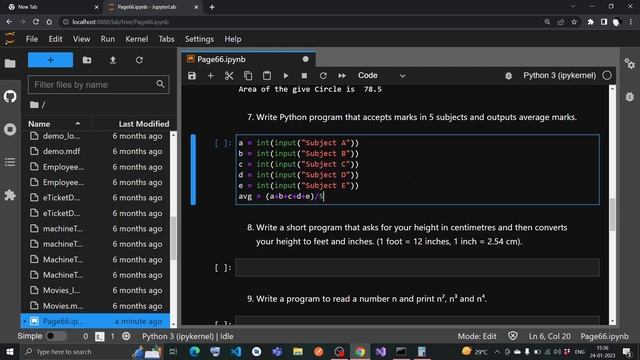This screenshot has width=640, height=360.
Task: Open the Help menu
Action: pyautogui.click(x=233, y=39)
